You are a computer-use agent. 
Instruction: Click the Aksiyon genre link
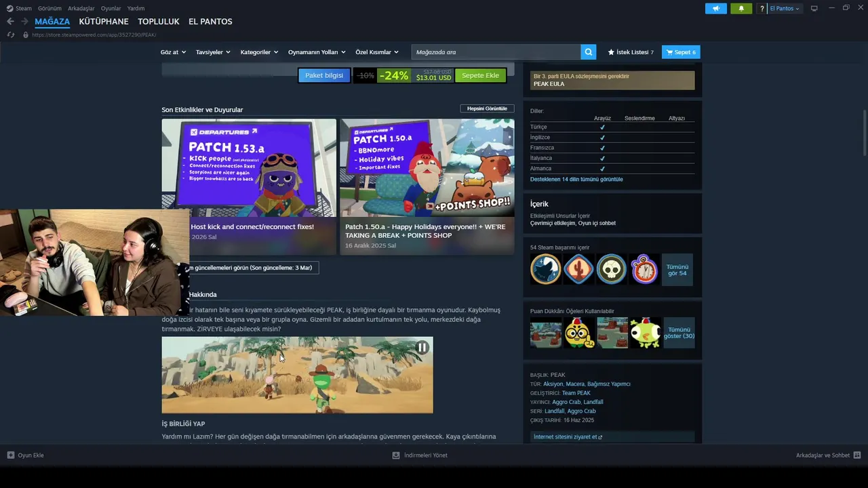click(553, 384)
